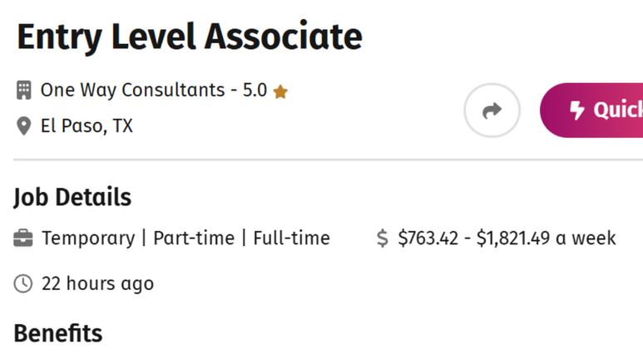Image resolution: width=643 pixels, height=364 pixels.
Task: Click the Quick apply lightning button
Action: tap(591, 111)
